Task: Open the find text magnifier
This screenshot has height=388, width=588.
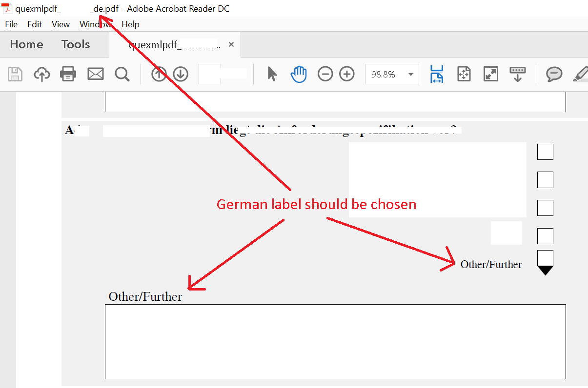Action: coord(122,74)
